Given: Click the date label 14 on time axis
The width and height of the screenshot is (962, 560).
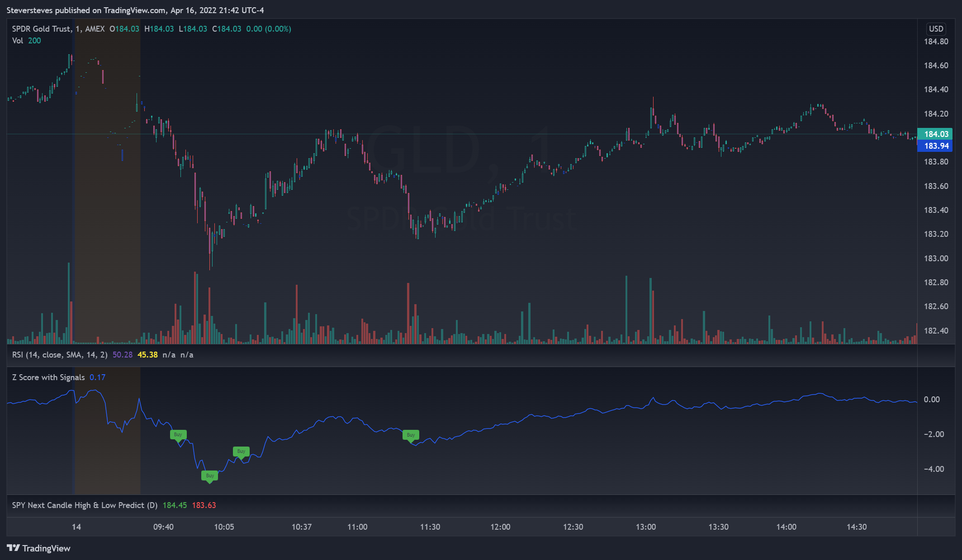Looking at the screenshot, I should [76, 527].
